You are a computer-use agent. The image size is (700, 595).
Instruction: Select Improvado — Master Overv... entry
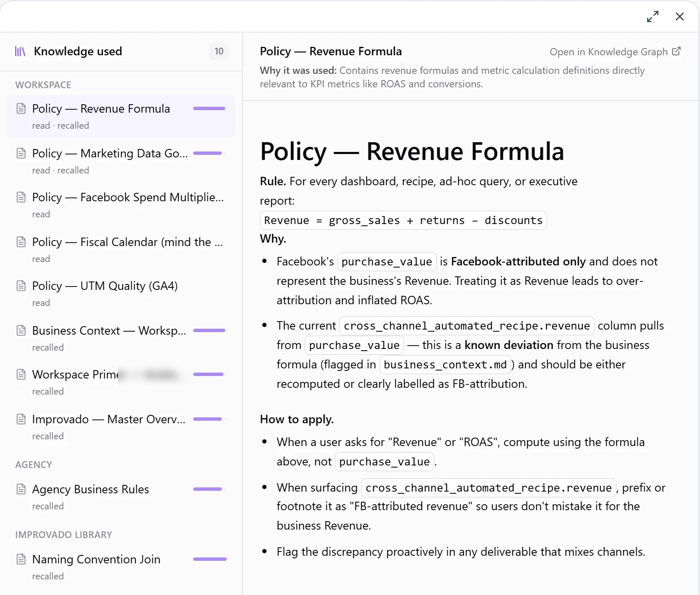(x=121, y=427)
